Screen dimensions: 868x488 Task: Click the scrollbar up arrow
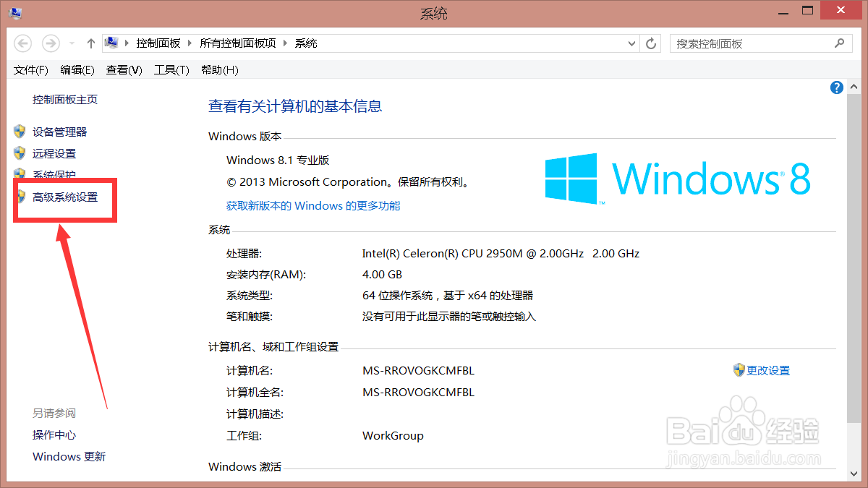(855, 87)
